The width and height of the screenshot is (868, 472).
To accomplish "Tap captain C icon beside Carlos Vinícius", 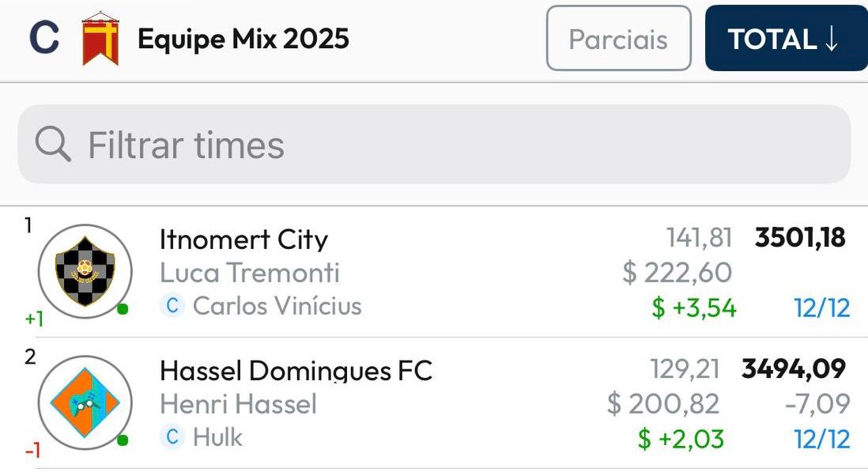I will (x=172, y=306).
